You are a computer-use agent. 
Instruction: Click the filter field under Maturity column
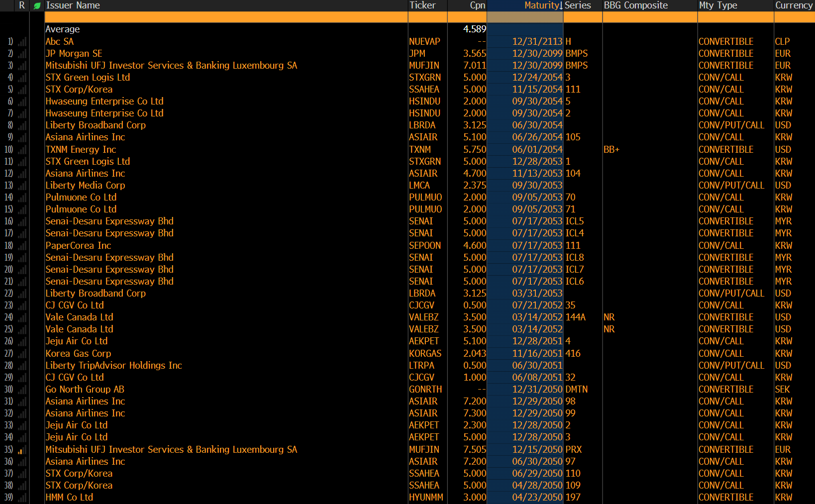tap(525, 17)
